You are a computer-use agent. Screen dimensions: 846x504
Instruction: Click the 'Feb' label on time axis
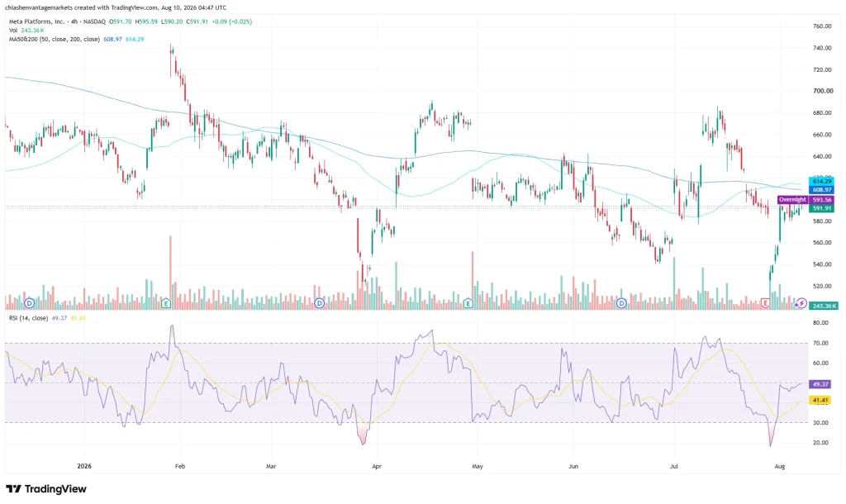click(x=180, y=466)
